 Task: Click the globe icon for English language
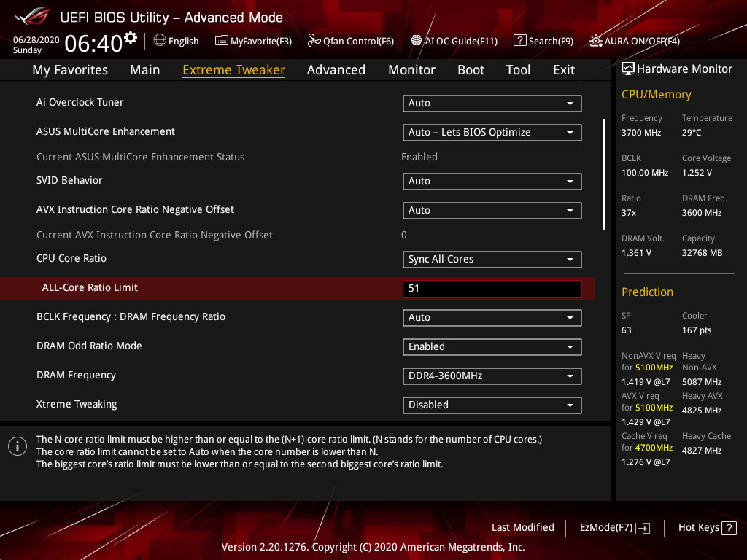point(160,41)
